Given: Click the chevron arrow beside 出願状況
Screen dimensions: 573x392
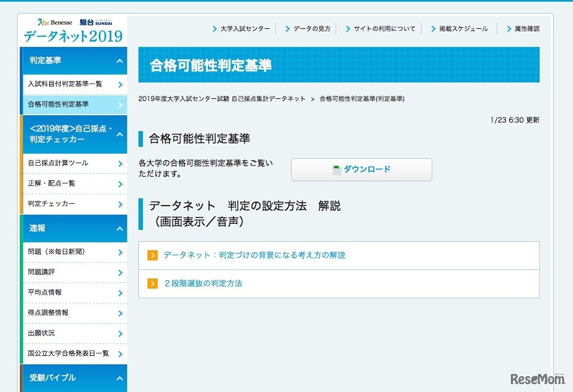Looking at the screenshot, I should pyautogui.click(x=120, y=334).
